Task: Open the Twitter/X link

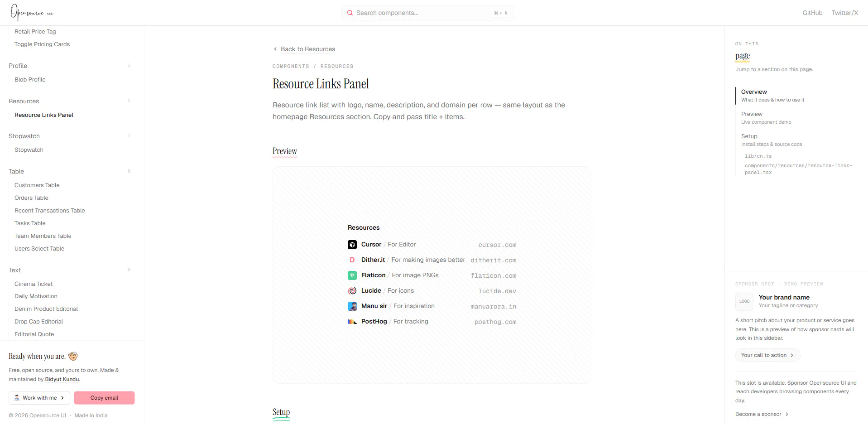Action: pyautogui.click(x=844, y=13)
